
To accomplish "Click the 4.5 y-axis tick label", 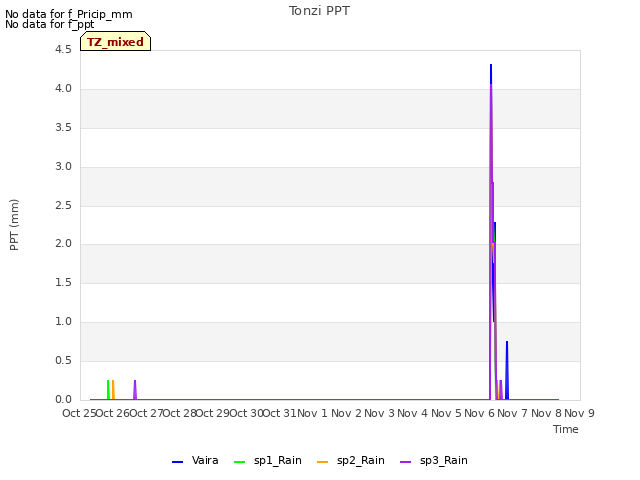I will 63,49.
